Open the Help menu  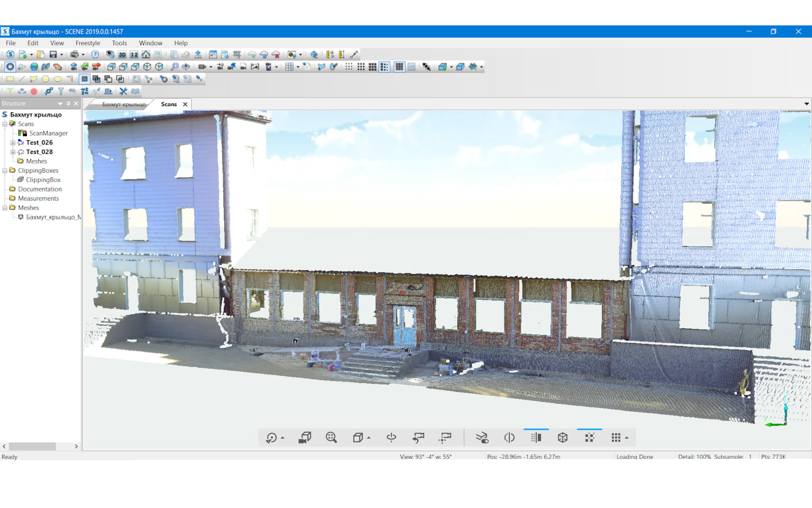point(181,43)
